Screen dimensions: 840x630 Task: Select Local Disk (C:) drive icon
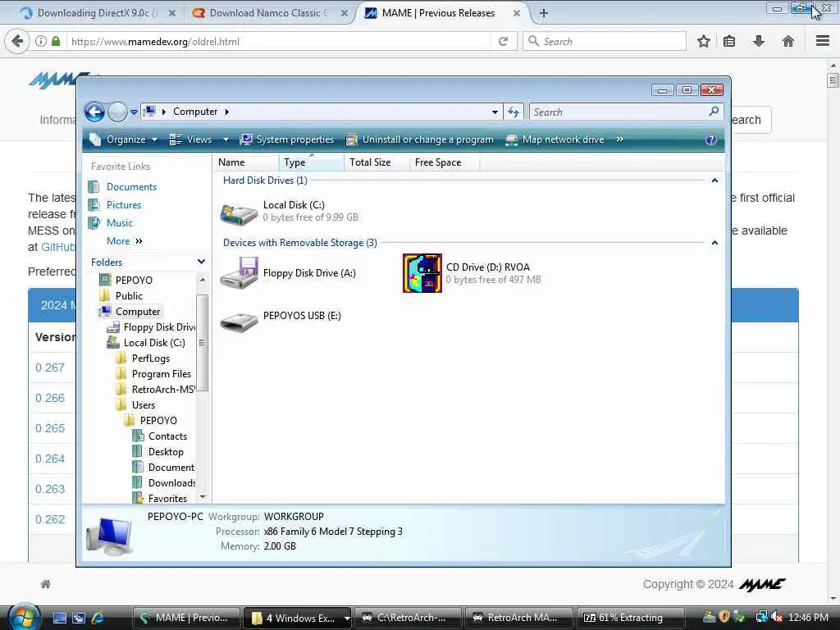(x=239, y=213)
